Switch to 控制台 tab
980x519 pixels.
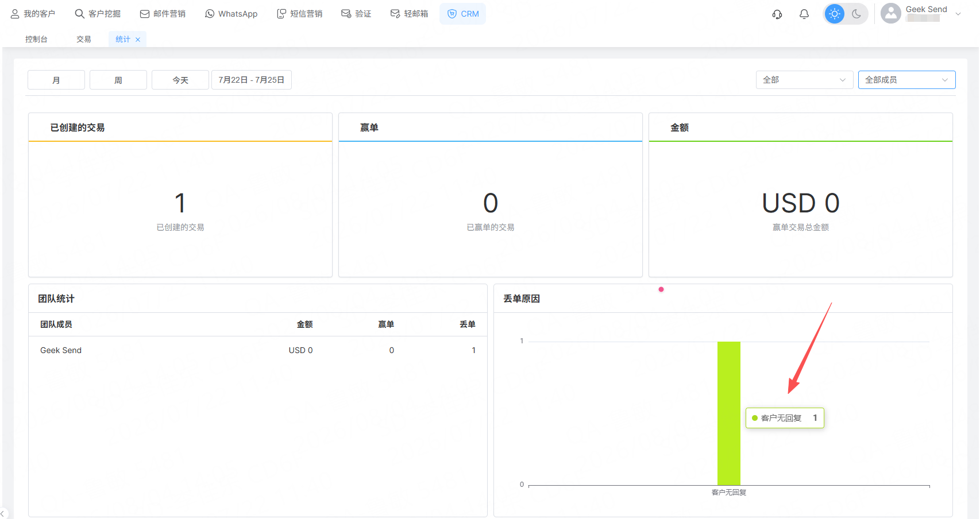coord(36,39)
